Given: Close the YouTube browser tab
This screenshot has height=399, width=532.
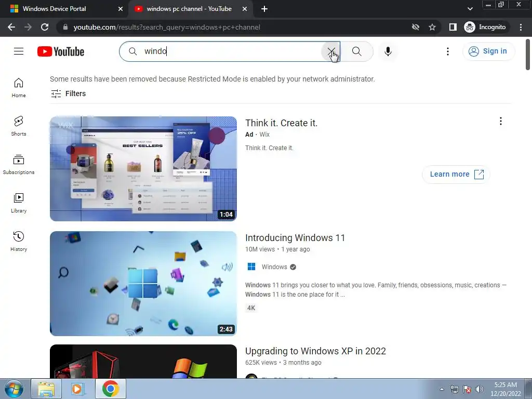Looking at the screenshot, I should (x=244, y=9).
